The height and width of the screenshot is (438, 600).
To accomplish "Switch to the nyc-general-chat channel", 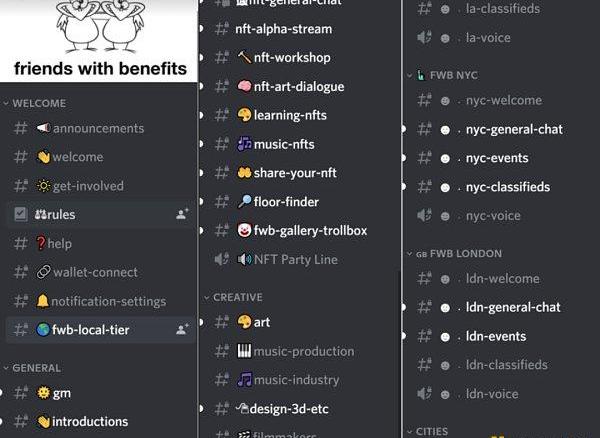I will coord(514,129).
